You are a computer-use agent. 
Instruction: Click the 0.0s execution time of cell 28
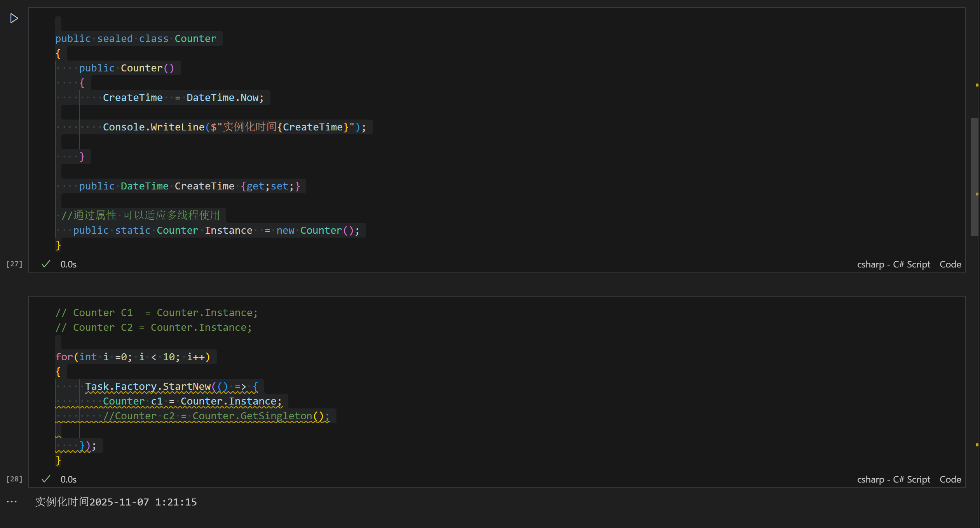pyautogui.click(x=68, y=479)
